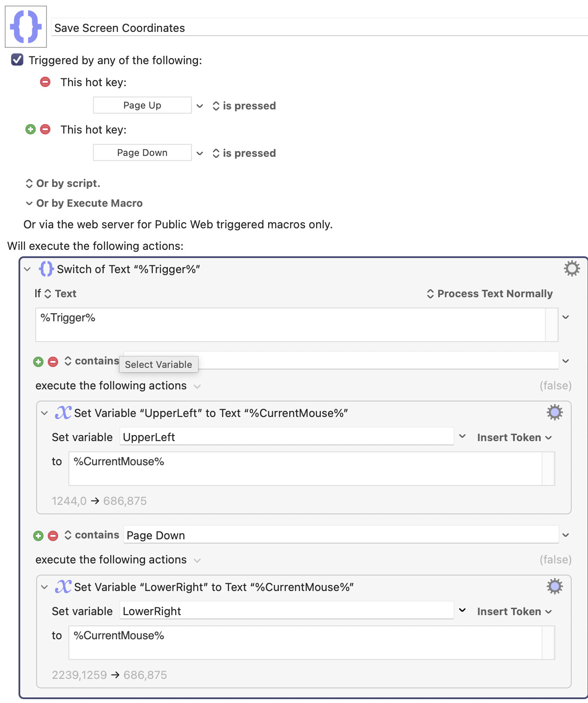Open gear menu for UpperLeft Set Variable action
The image size is (588, 703).
click(x=554, y=413)
